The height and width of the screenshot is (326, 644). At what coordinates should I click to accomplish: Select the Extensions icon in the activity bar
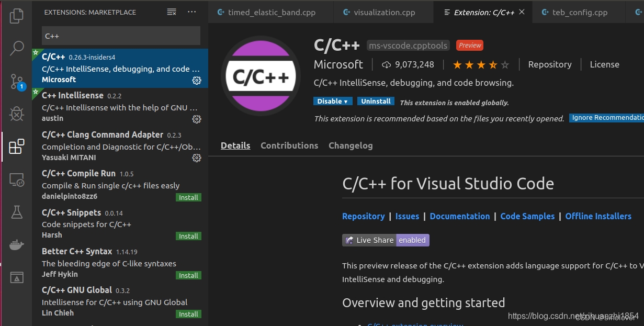(x=16, y=147)
